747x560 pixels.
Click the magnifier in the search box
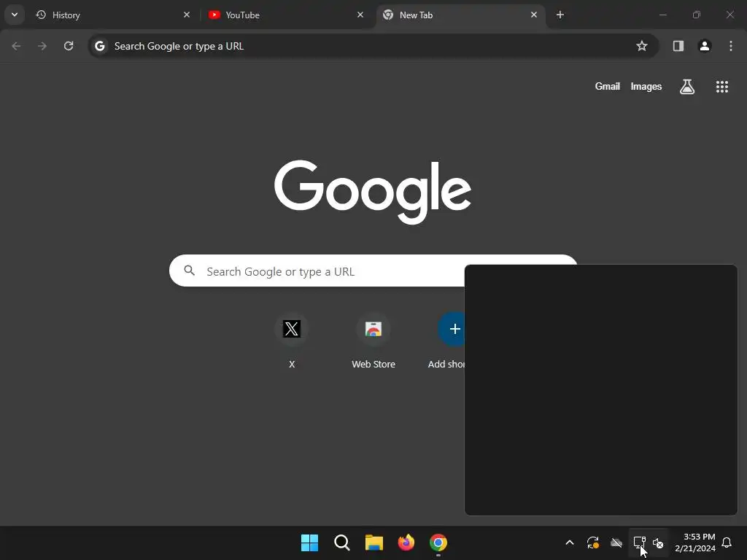tap(190, 271)
